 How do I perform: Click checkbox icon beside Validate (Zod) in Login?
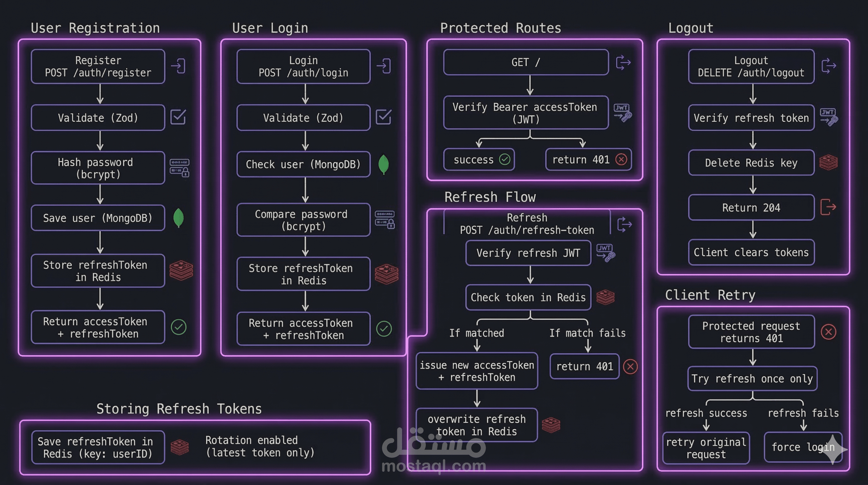tap(384, 117)
